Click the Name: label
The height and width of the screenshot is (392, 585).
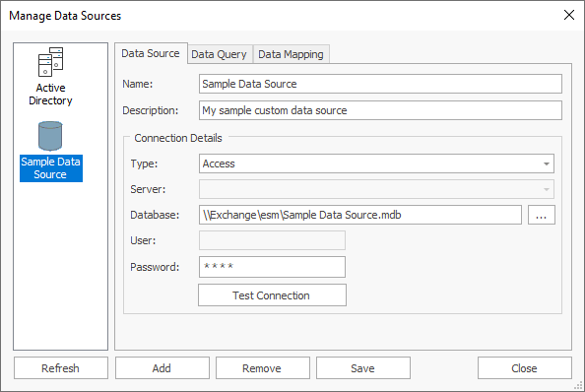(x=138, y=84)
